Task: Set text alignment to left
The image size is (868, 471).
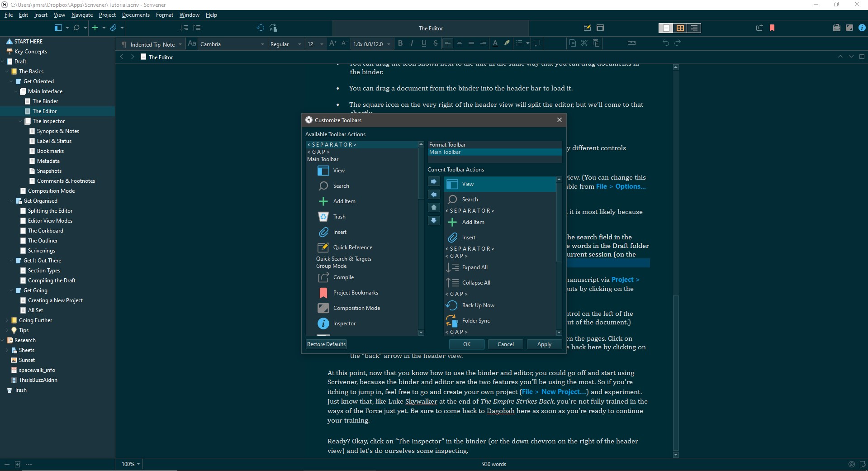Action: 447,43
